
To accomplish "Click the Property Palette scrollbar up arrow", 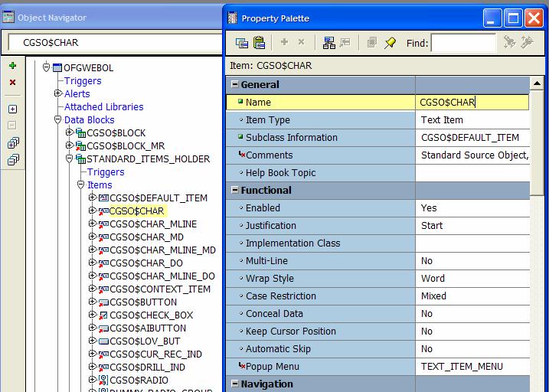I will click(538, 83).
